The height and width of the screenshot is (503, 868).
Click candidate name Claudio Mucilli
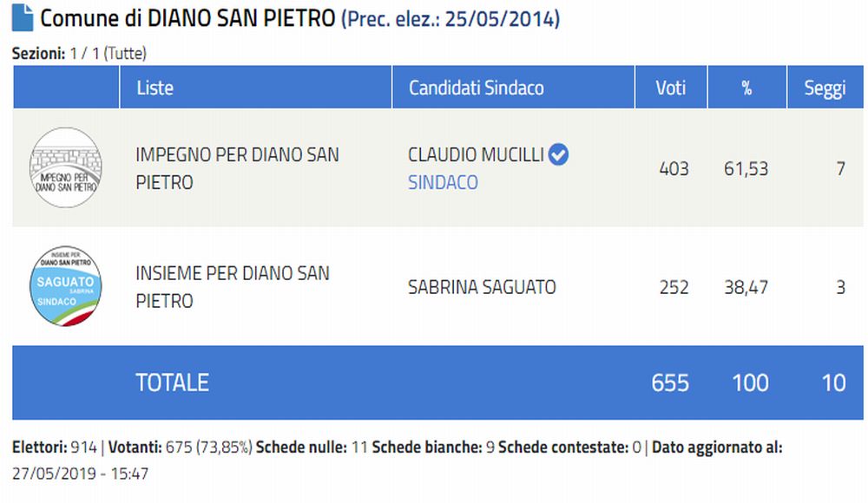(476, 154)
